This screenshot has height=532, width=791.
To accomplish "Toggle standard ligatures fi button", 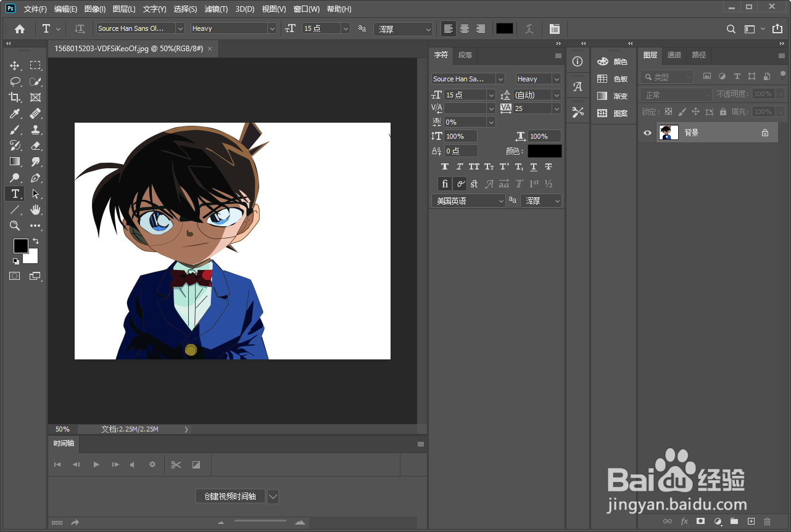I will (x=445, y=184).
